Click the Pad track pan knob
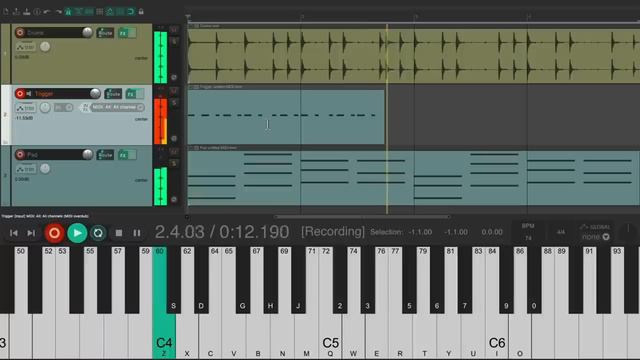The image size is (640, 360). (45, 168)
